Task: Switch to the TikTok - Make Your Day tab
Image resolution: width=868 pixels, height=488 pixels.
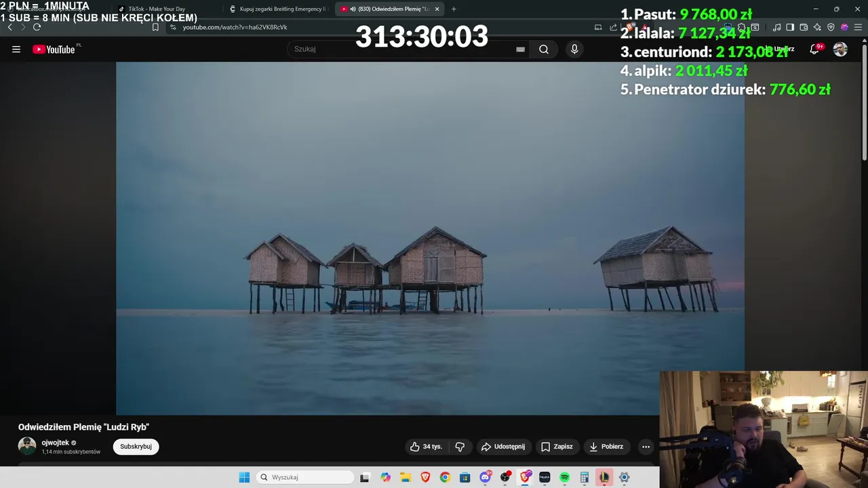Action: click(x=156, y=9)
